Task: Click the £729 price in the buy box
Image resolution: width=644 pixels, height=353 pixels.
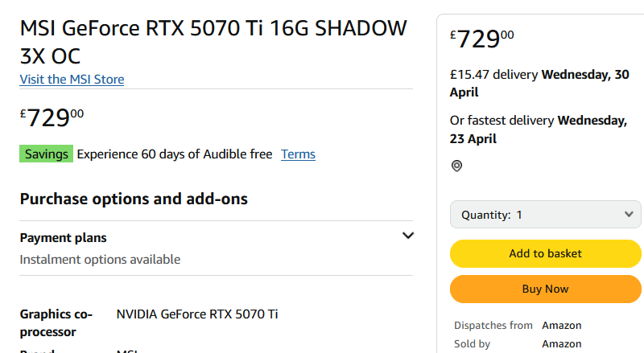Action: point(483,39)
